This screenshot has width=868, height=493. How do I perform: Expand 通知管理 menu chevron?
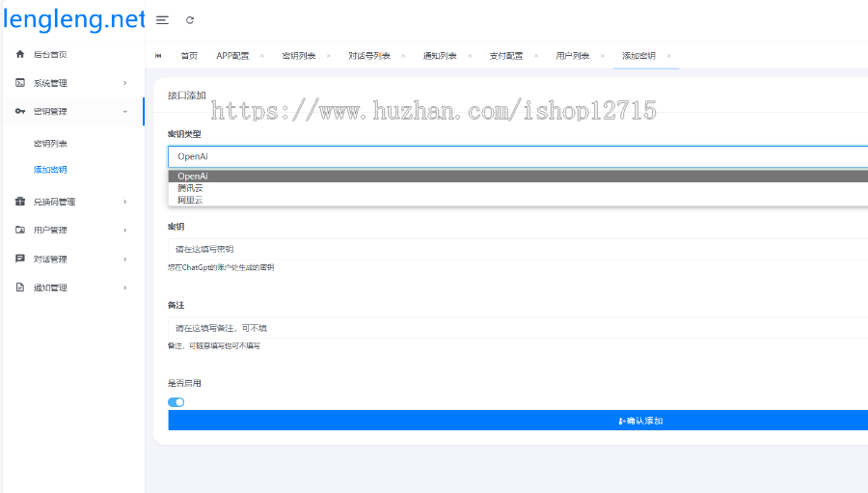point(125,288)
